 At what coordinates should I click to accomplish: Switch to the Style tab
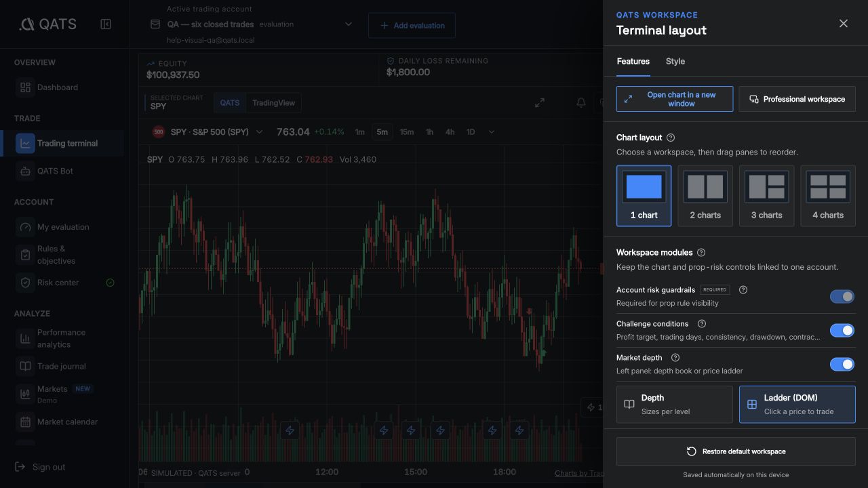(x=675, y=62)
